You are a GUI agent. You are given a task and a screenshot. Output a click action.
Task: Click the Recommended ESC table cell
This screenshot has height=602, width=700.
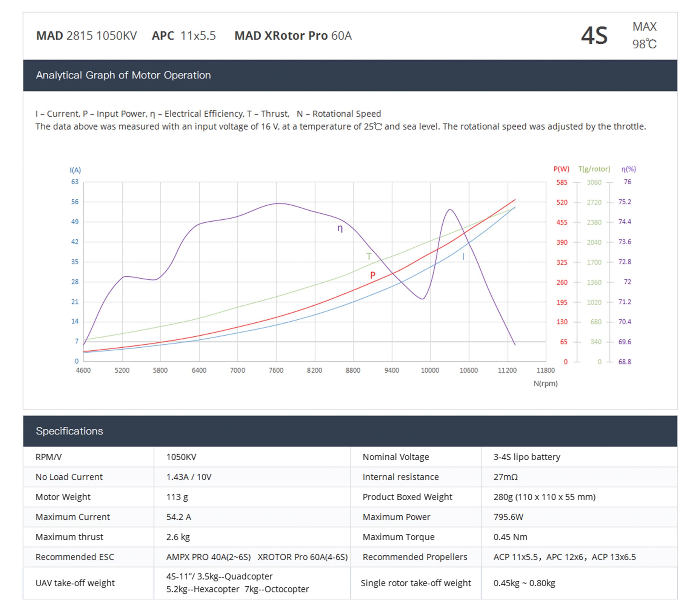75,557
